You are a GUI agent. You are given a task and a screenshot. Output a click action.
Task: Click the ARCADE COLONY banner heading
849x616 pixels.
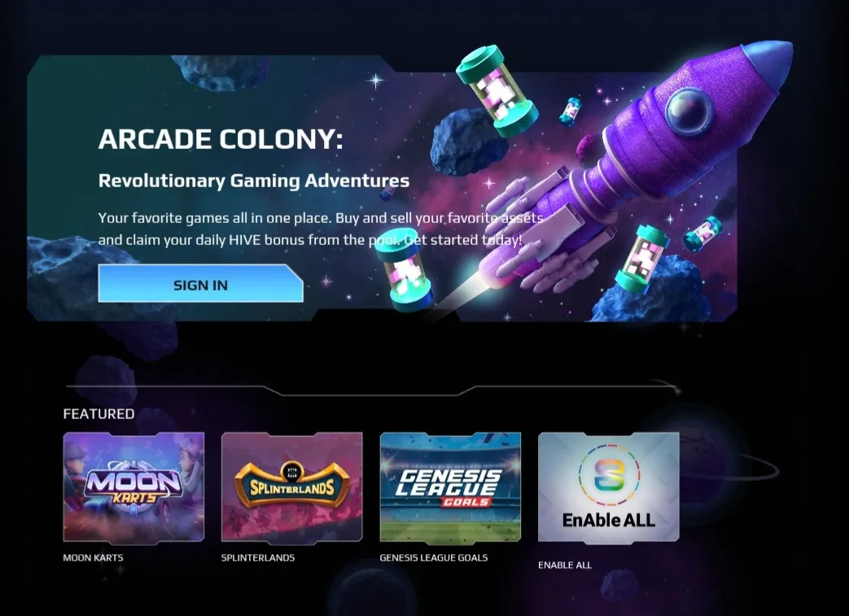coord(221,139)
